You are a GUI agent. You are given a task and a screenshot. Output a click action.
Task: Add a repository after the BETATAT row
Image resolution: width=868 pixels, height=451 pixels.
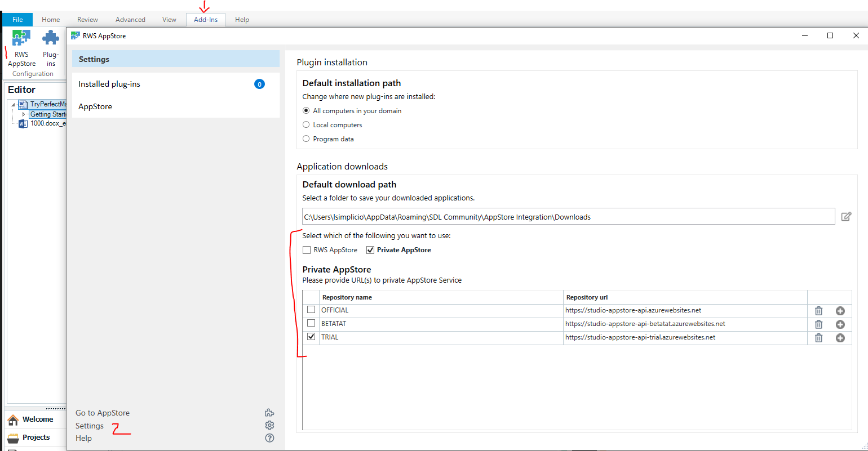tap(840, 324)
